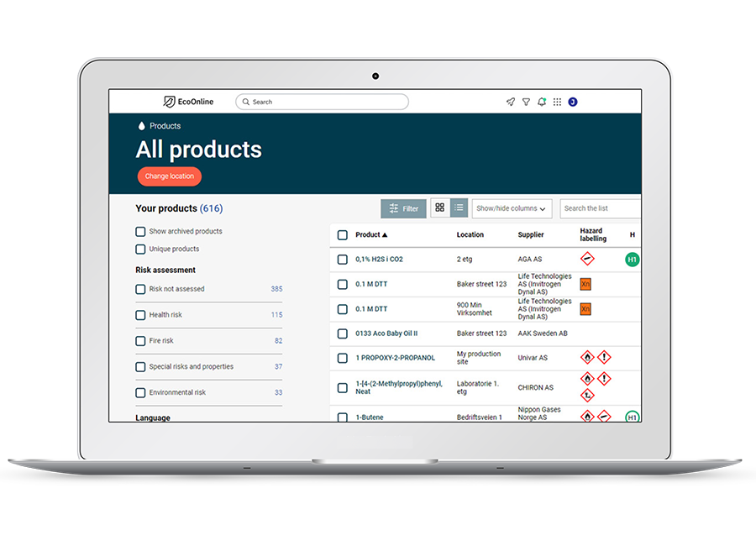Screen dimensions: 756x546
Task: Click supplier AGA AS
Action: coord(530,259)
